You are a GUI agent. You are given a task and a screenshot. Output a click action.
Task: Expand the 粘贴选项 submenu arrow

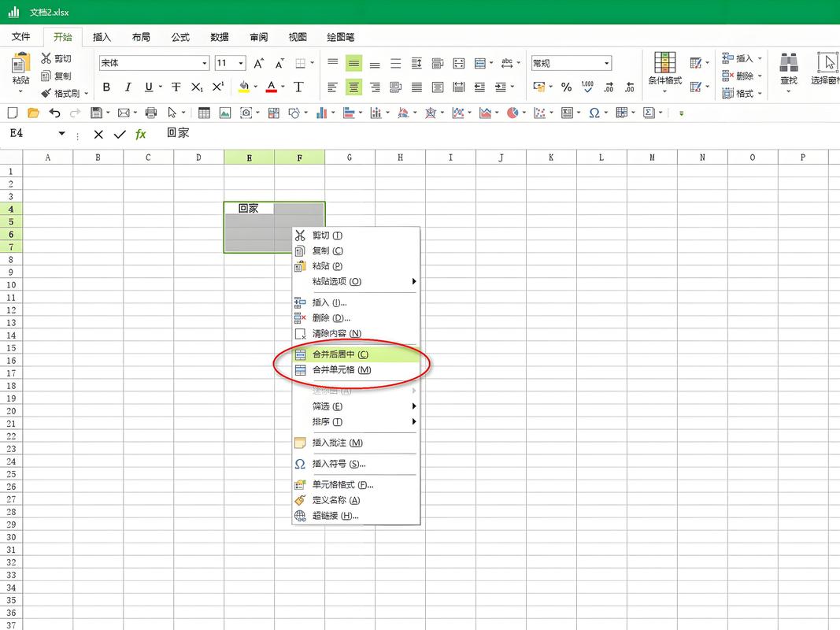pyautogui.click(x=414, y=281)
